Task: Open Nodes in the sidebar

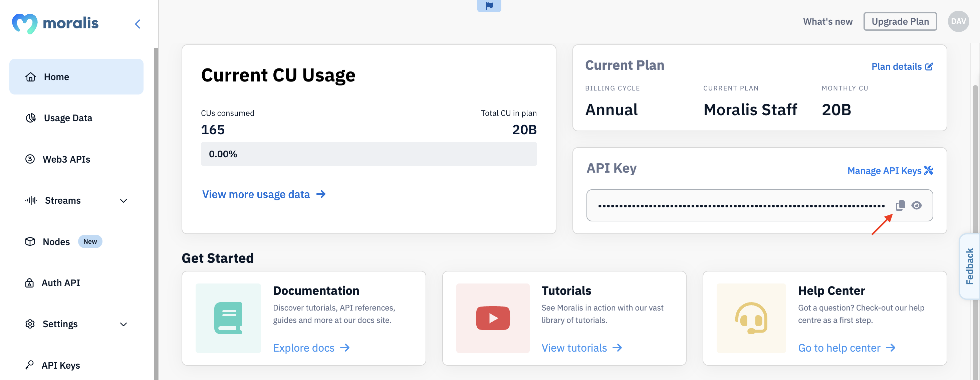Action: point(56,242)
